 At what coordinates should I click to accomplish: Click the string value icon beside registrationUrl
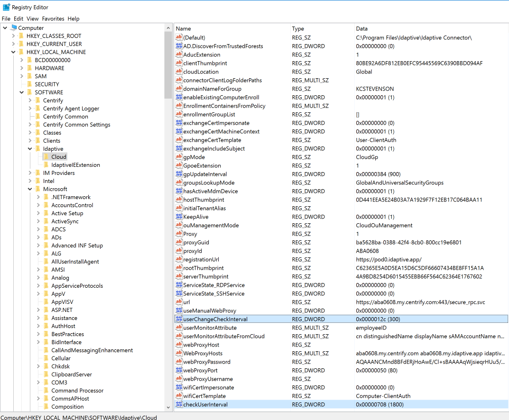(179, 259)
